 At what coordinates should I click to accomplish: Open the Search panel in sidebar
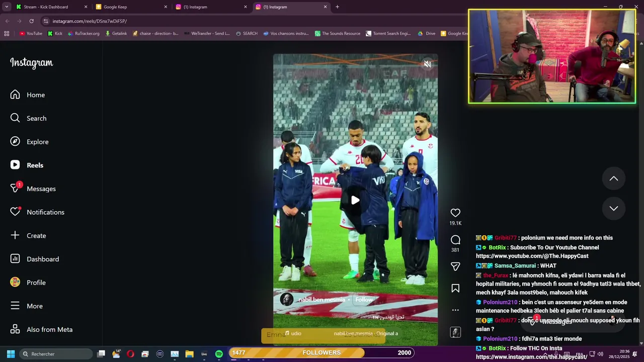pos(29,118)
